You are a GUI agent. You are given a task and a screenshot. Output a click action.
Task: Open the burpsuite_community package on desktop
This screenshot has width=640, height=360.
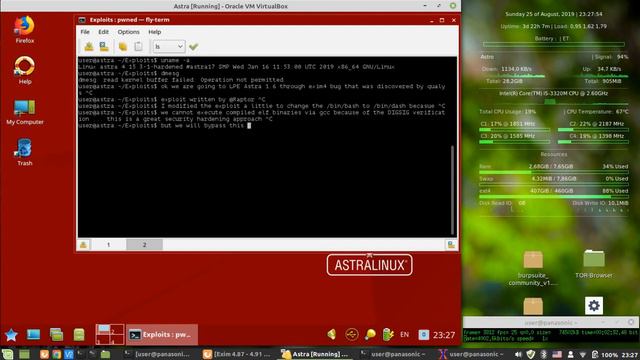pyautogui.click(x=533, y=269)
